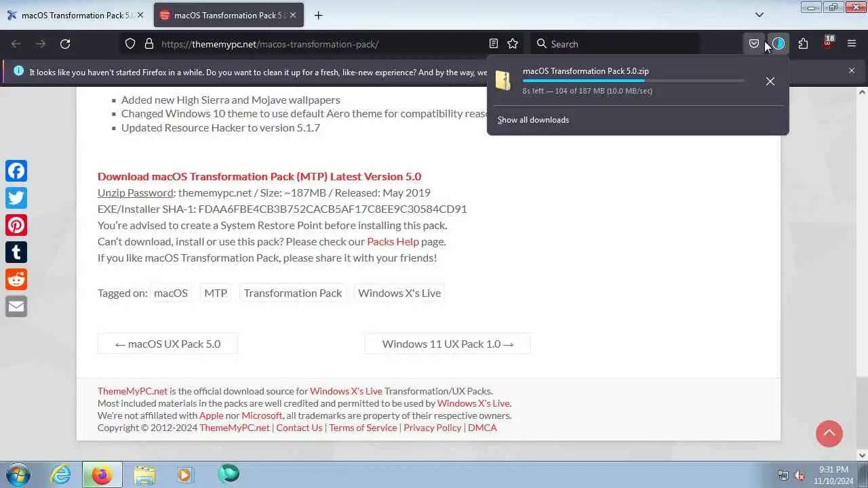This screenshot has height=488, width=868.
Task: Click the URL address bar
Action: pos(321,44)
